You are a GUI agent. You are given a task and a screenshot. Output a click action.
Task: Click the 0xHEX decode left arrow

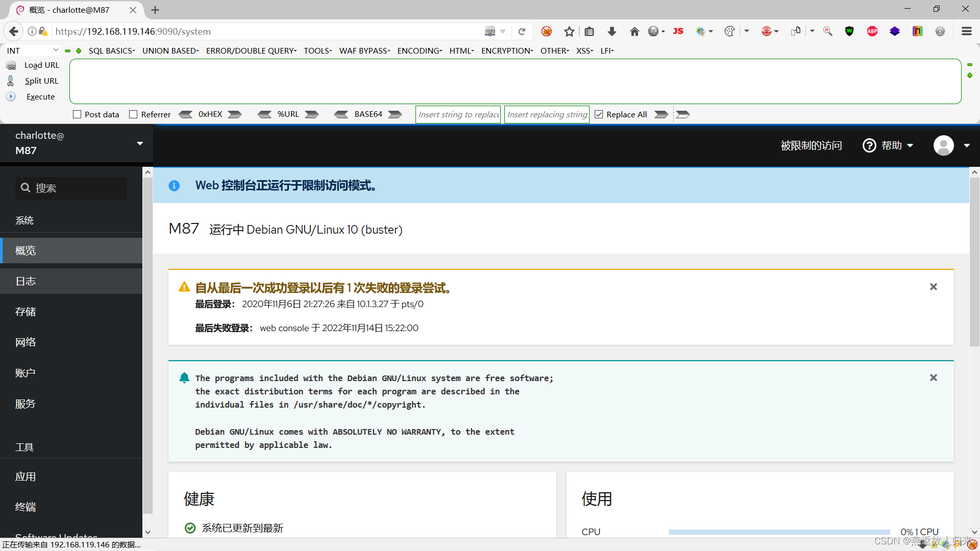(x=185, y=114)
